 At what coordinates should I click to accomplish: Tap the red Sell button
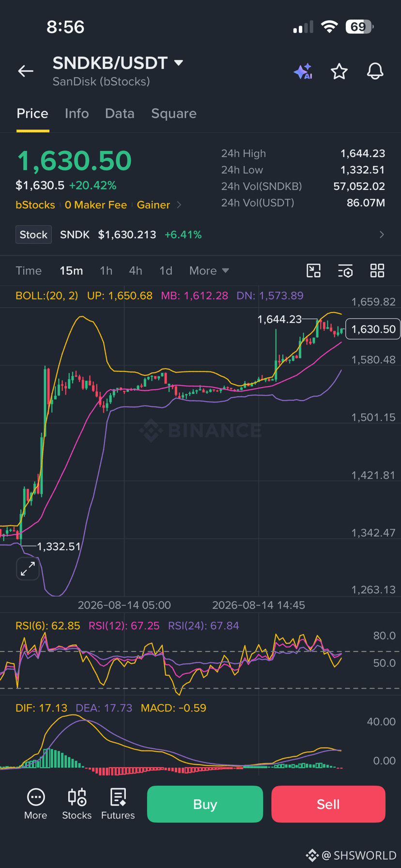328,804
